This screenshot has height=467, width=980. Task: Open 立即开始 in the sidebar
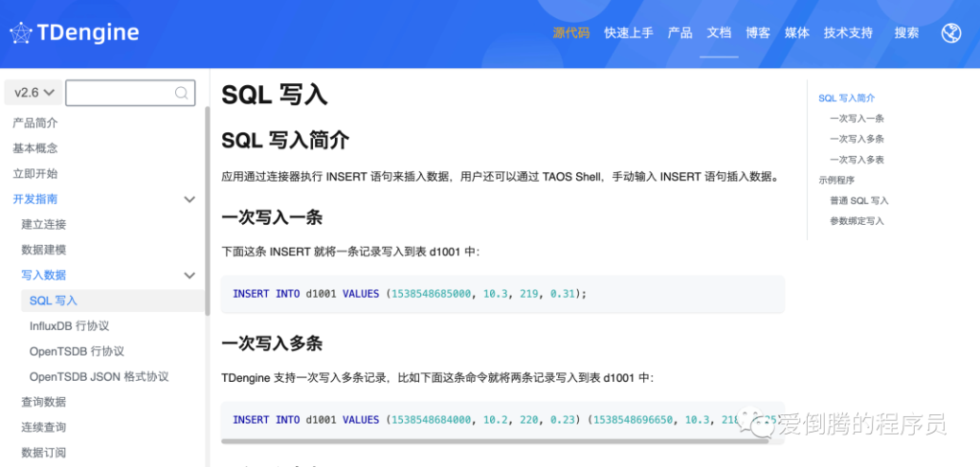35,174
